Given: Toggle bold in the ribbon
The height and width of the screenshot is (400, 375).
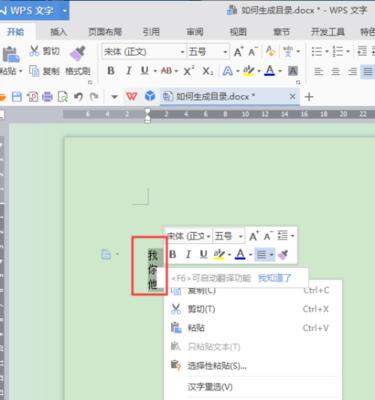Looking at the screenshot, I should click(x=111, y=71).
